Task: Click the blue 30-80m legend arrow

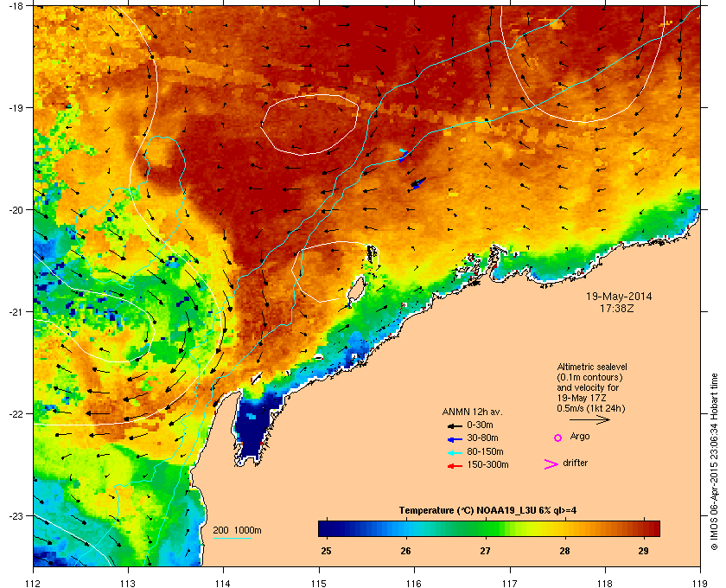Action: click(x=455, y=439)
